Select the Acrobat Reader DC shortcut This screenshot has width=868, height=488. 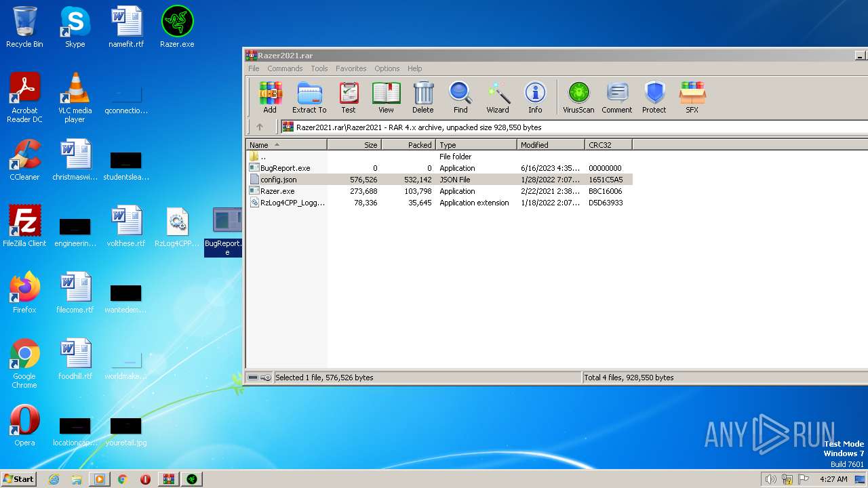(x=24, y=98)
